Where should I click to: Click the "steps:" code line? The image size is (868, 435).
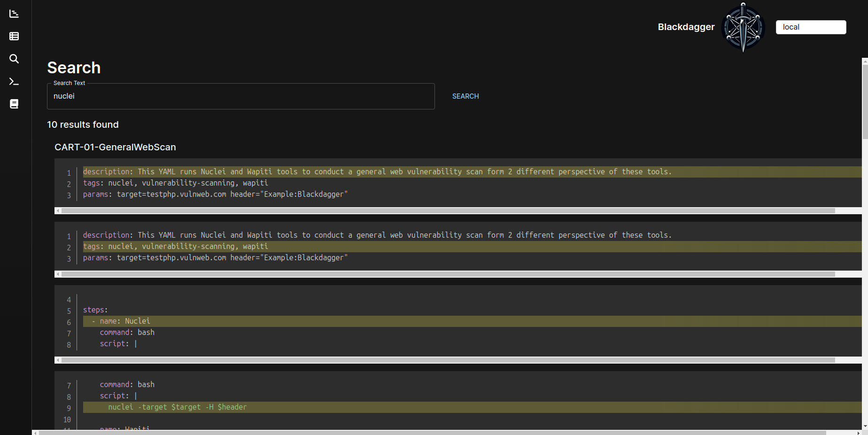[95, 310]
